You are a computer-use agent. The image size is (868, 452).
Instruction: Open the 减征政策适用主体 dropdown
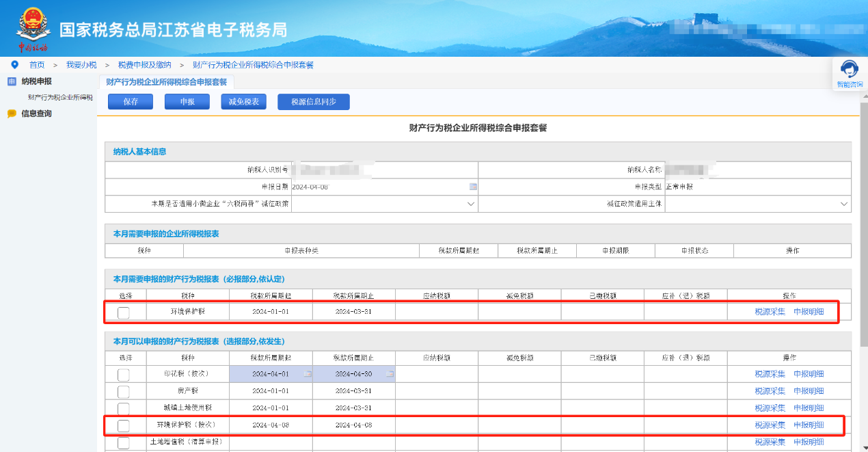pyautogui.click(x=844, y=204)
